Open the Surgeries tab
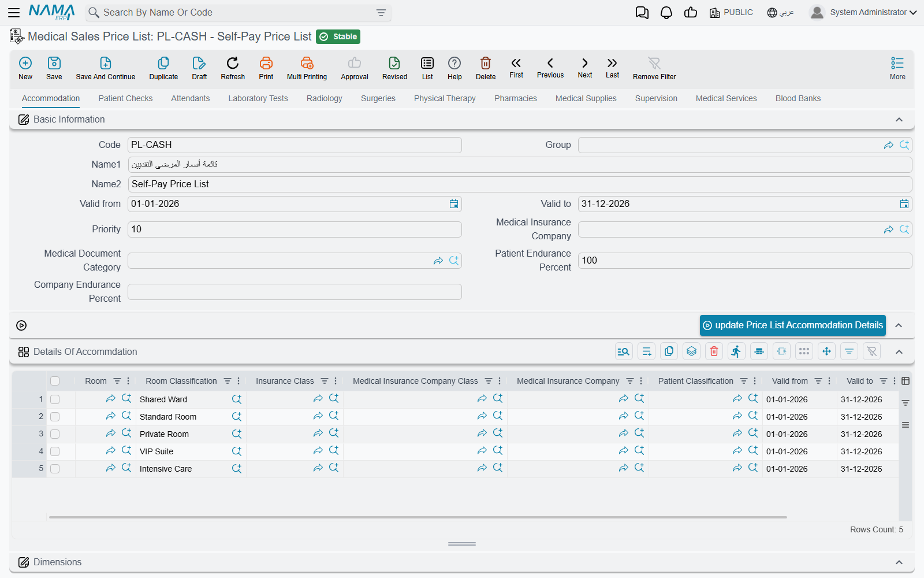The width and height of the screenshot is (924, 578). coord(378,98)
